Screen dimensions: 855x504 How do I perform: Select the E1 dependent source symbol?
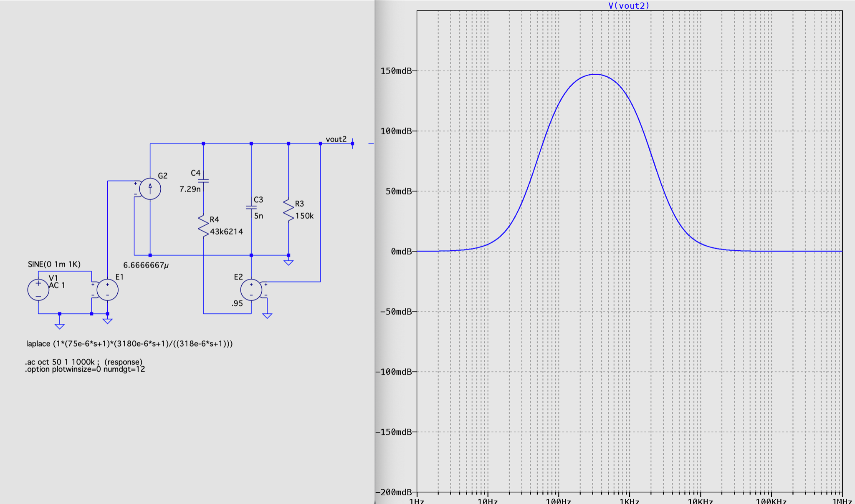(107, 290)
